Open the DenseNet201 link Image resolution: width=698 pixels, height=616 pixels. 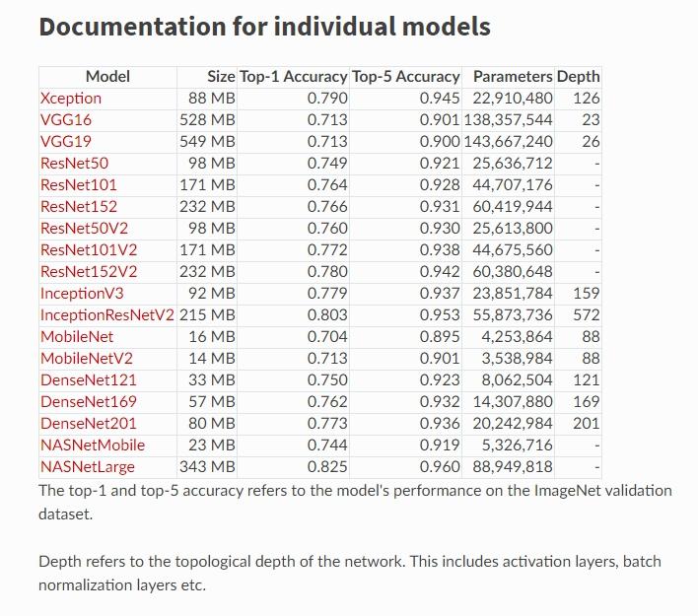click(x=89, y=424)
